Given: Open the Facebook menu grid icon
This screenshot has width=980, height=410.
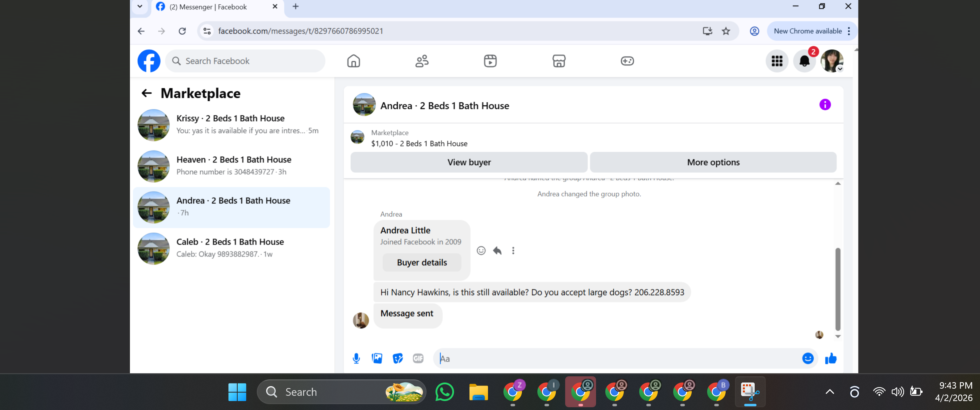Looking at the screenshot, I should click(x=777, y=61).
